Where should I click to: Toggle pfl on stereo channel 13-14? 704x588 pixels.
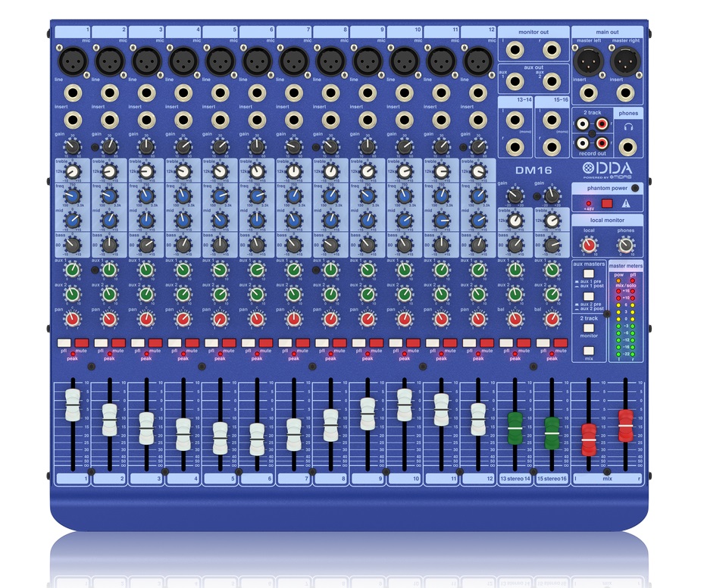[506, 343]
